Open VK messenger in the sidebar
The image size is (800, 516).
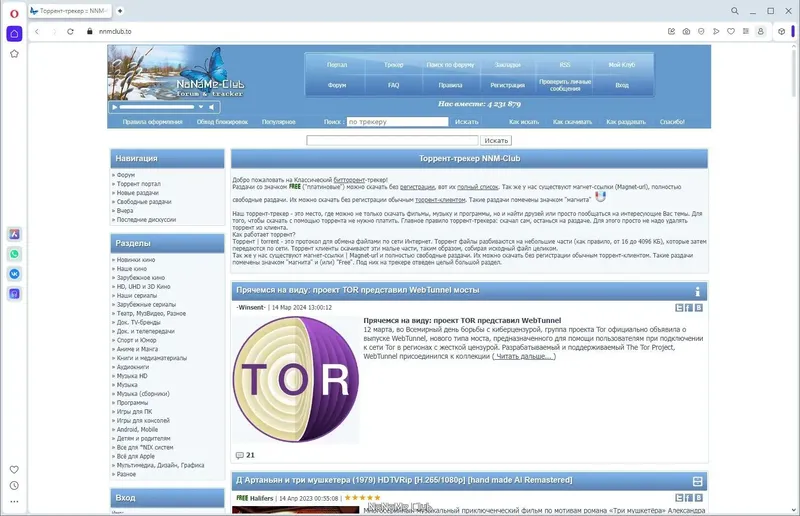(x=14, y=274)
